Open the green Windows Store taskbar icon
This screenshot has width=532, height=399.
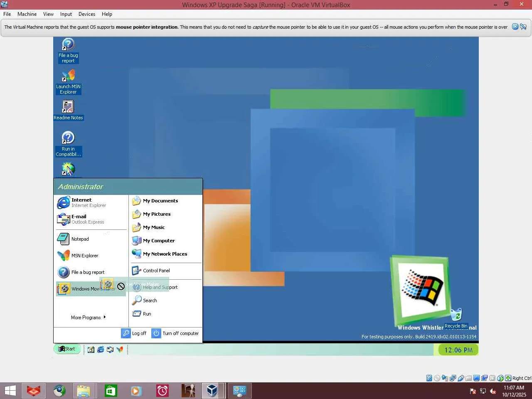111,391
